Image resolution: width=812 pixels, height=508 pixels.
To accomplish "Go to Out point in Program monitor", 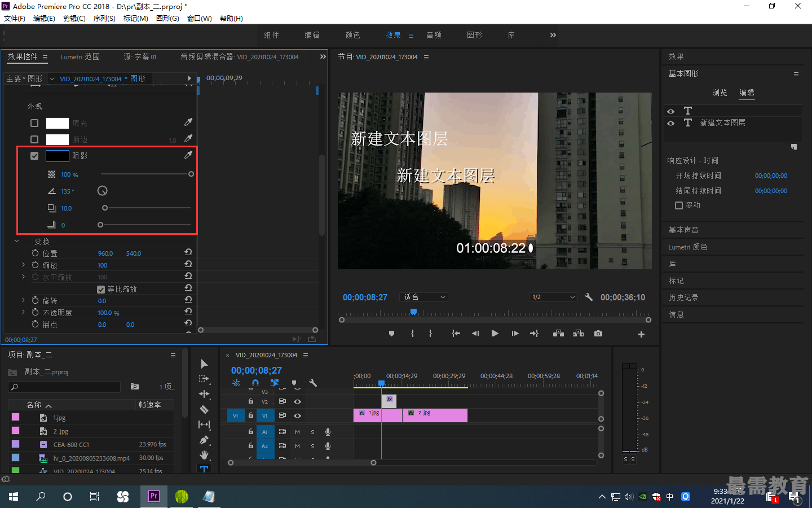I will (x=534, y=334).
